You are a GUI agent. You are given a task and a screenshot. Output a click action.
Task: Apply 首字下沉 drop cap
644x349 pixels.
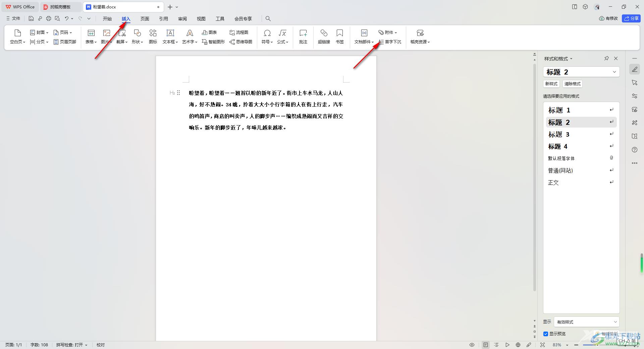[x=390, y=42]
